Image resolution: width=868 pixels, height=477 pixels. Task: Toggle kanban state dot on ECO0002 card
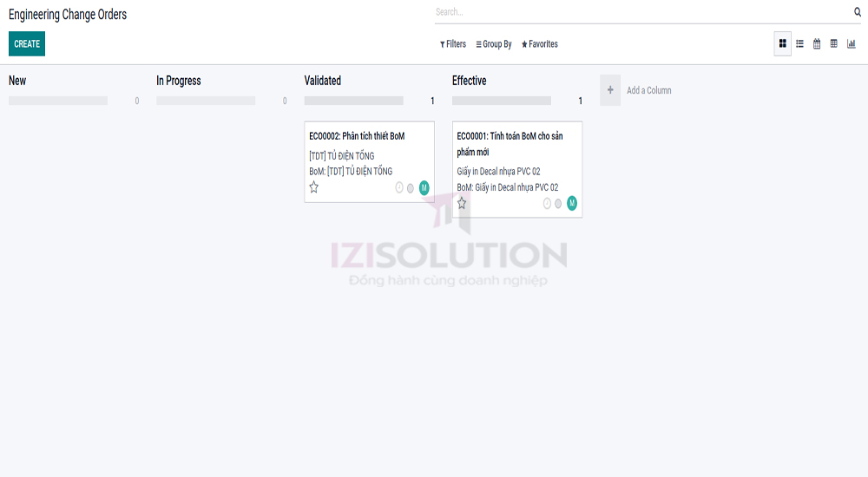pos(411,188)
